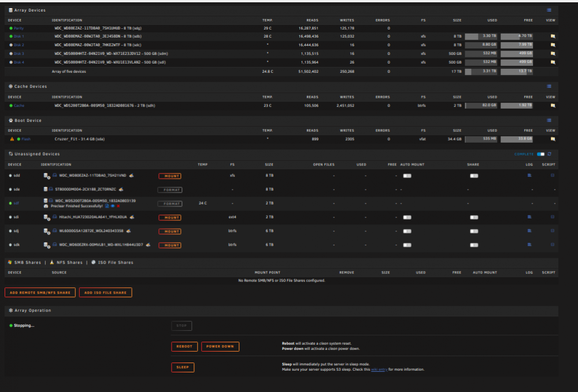Expand partitions for sdd drive icon
Viewport: 578px width, 392px height.
click(x=47, y=176)
